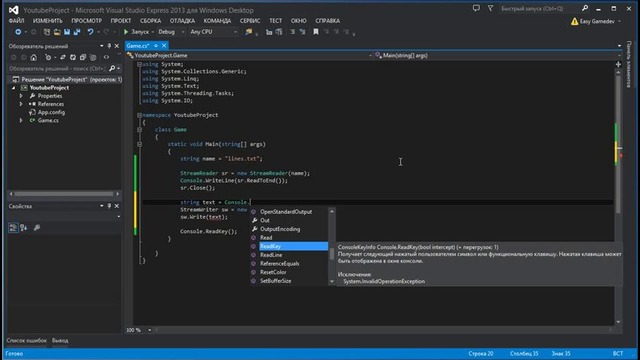Open the ПРОЕКТ menu
The height and width of the screenshot is (360, 640).
[121, 20]
